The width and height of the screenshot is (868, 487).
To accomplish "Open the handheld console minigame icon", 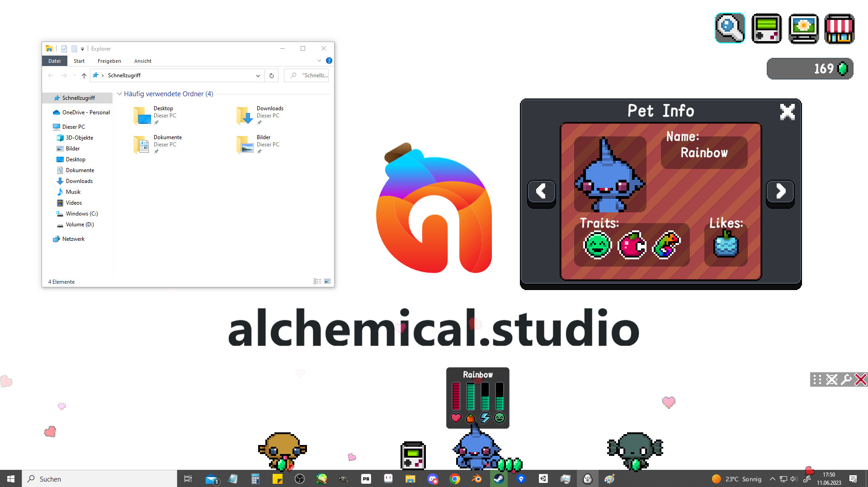I will pos(766,28).
